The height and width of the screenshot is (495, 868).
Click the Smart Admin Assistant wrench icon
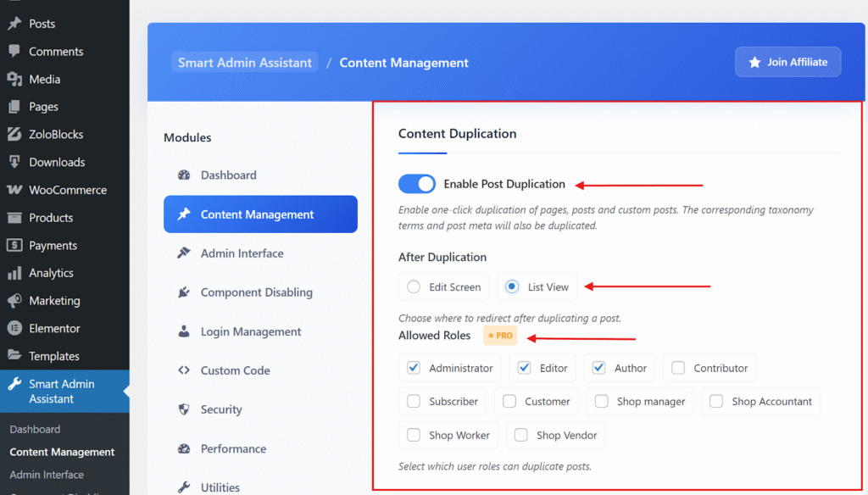tap(14, 384)
